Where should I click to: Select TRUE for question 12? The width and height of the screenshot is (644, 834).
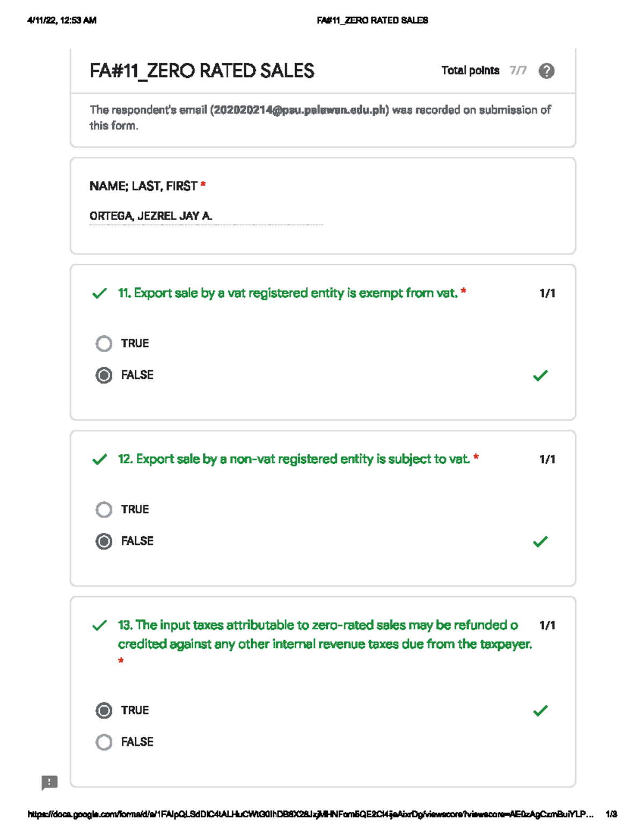[104, 510]
